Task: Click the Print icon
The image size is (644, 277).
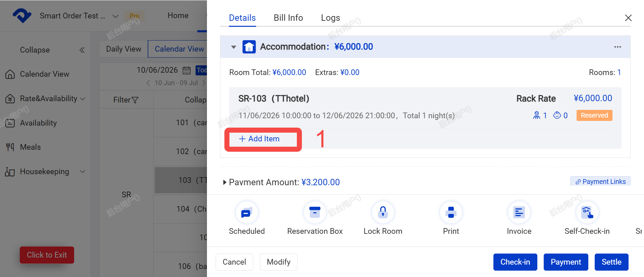Action: click(451, 212)
